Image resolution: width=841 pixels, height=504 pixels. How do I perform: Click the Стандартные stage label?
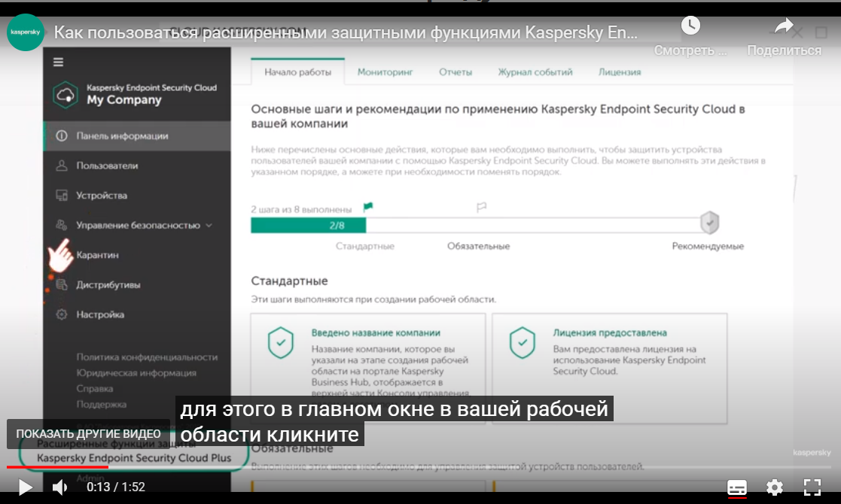click(364, 246)
